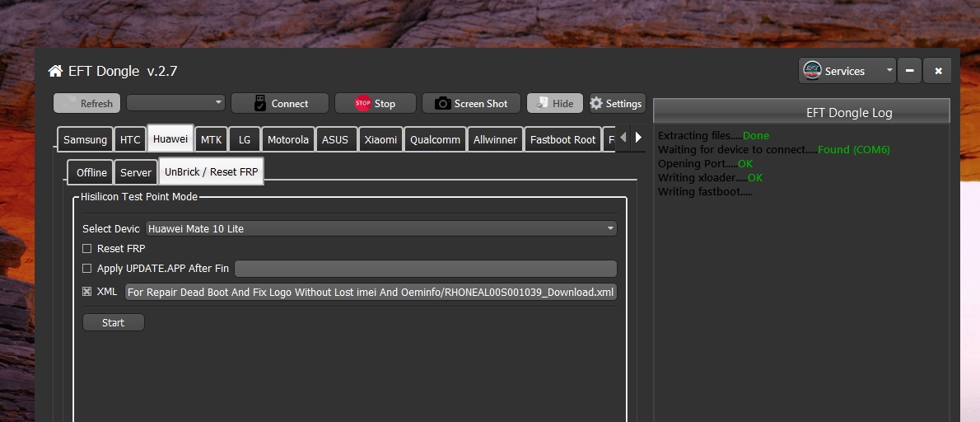This screenshot has height=422, width=980.
Task: Click the Start button
Action: click(113, 322)
